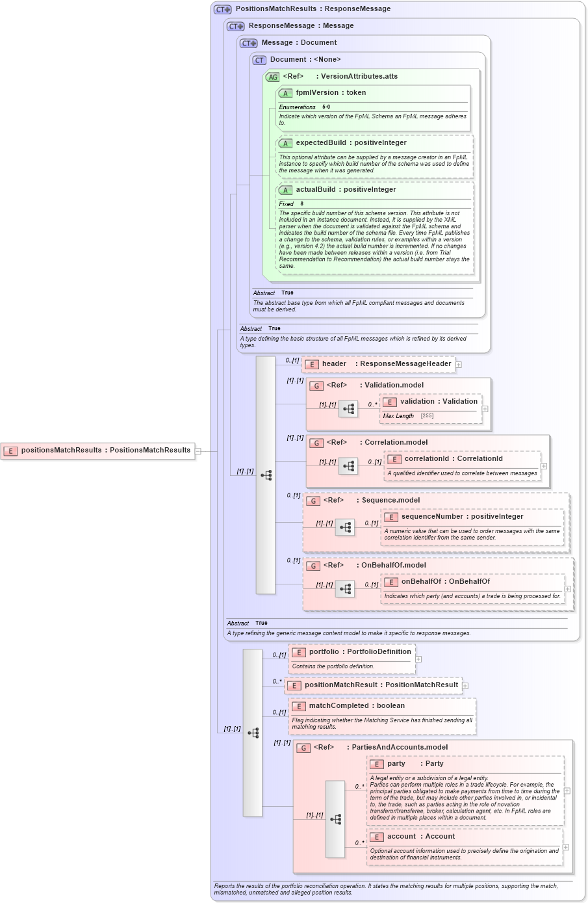Click the 'positionsMatchResults : PositionsMatchResults' root label
The image size is (588, 903).
106,451
